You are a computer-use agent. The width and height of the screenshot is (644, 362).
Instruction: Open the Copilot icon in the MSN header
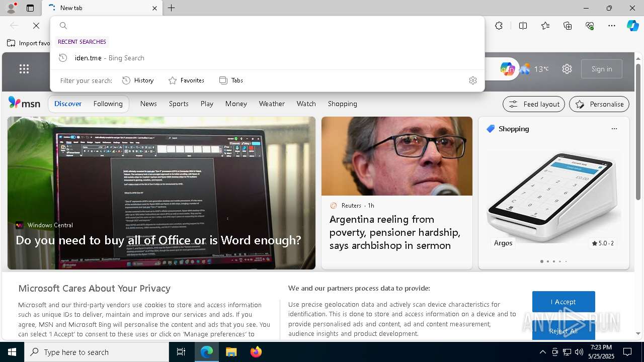pyautogui.click(x=507, y=69)
